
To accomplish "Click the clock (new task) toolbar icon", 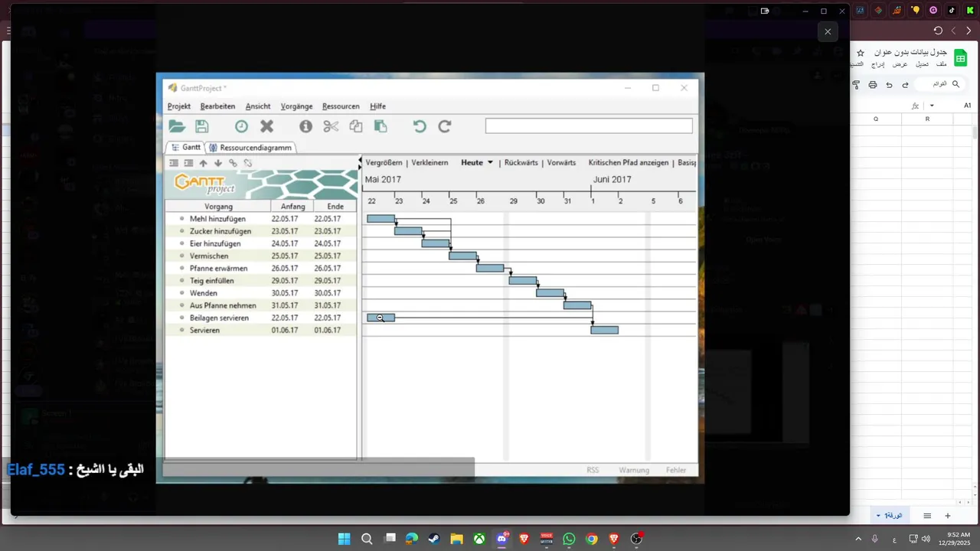I will [241, 126].
